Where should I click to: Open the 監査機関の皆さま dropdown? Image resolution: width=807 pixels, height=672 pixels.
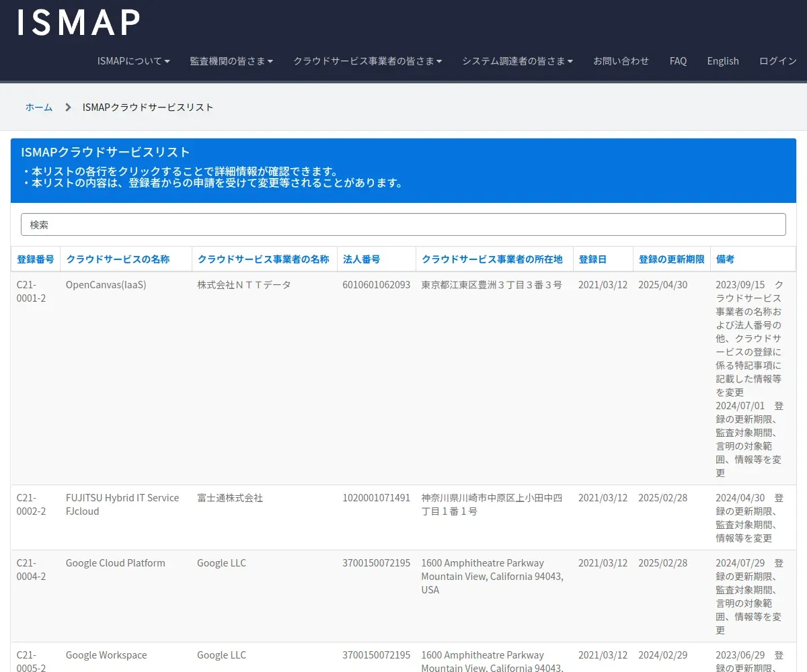pyautogui.click(x=231, y=61)
